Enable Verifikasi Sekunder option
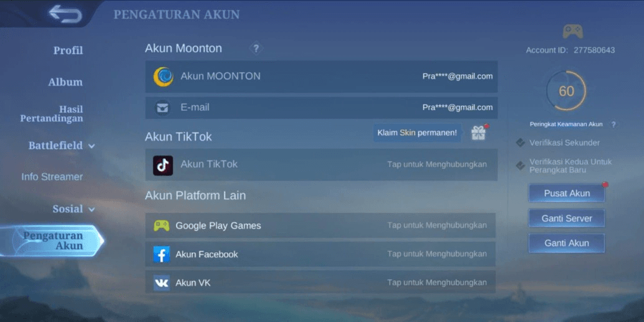This screenshot has width=644, height=322. pos(557,143)
